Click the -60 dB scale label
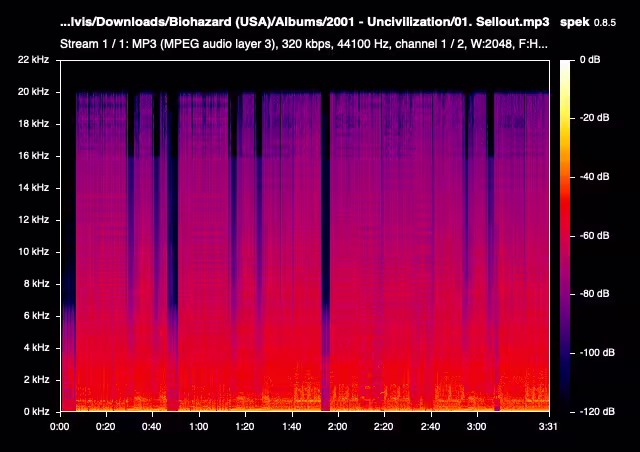 point(595,236)
